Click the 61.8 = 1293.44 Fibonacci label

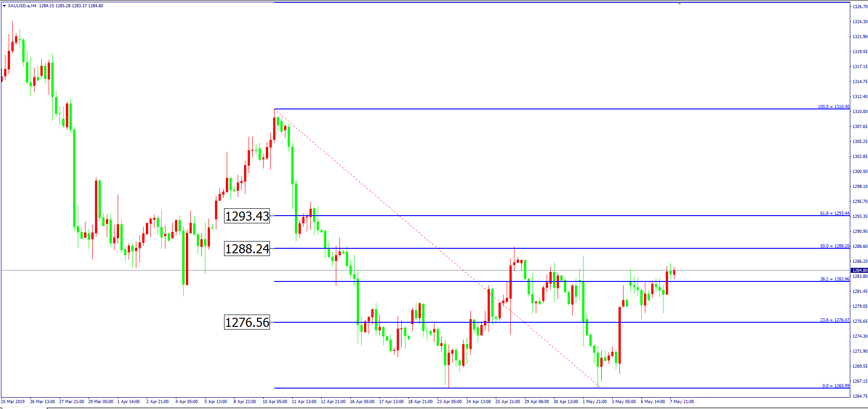pos(834,213)
